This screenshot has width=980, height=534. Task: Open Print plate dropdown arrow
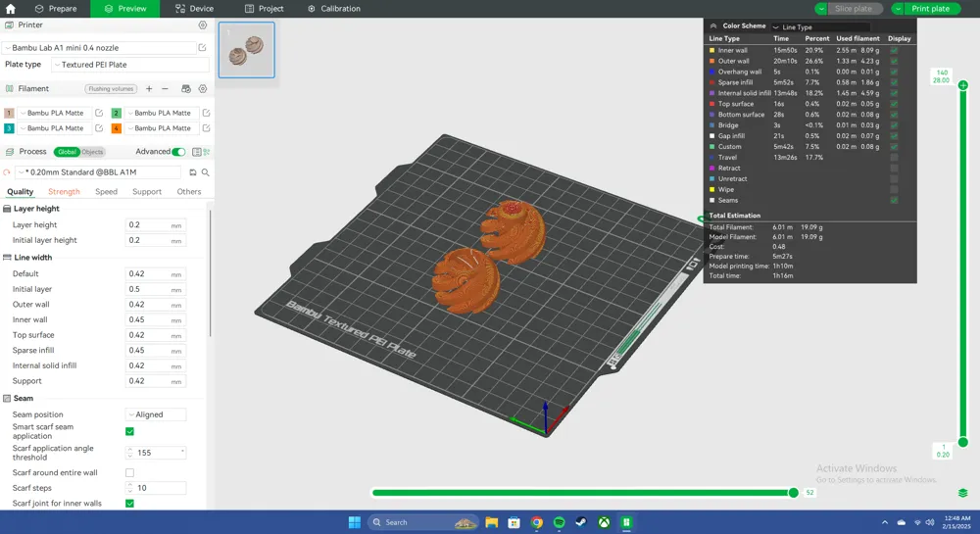pyautogui.click(x=898, y=9)
